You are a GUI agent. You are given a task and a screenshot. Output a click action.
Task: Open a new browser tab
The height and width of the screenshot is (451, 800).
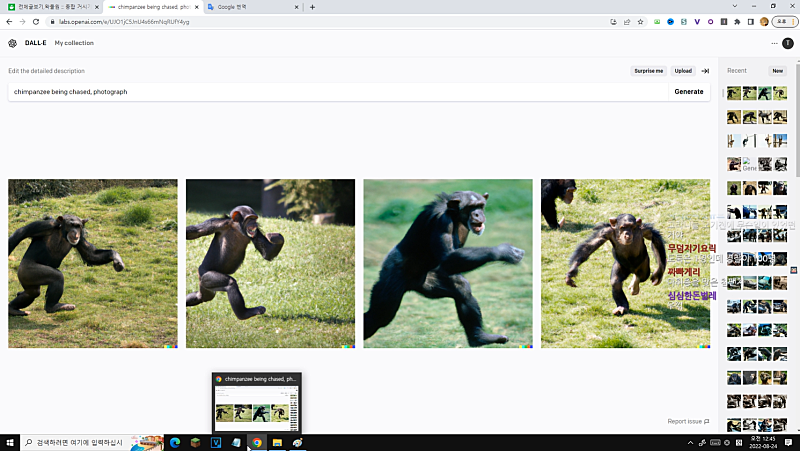(312, 7)
